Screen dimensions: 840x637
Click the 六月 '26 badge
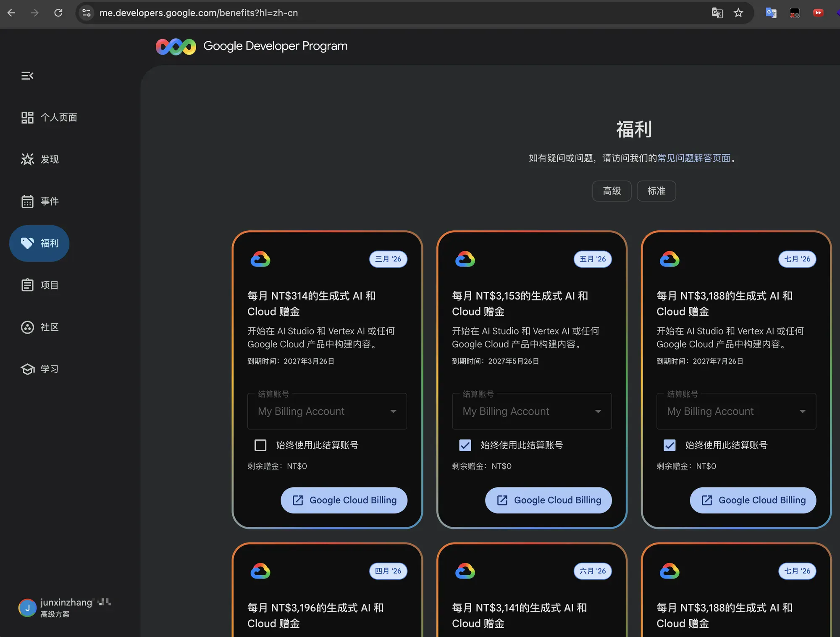click(x=593, y=571)
